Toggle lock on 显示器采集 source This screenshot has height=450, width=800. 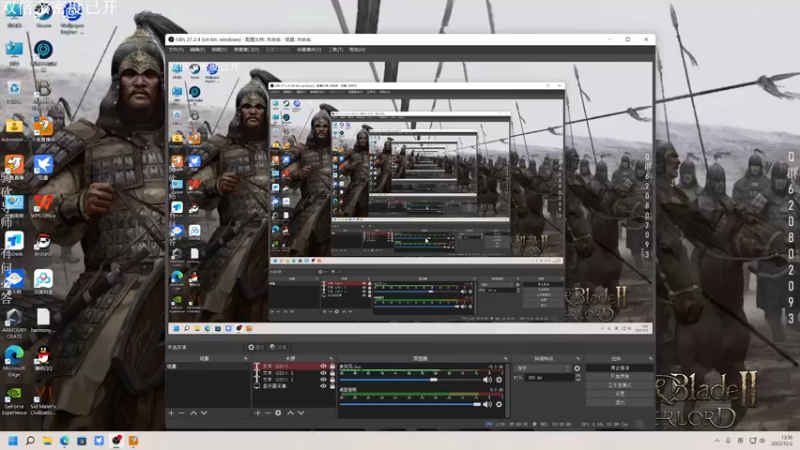tap(332, 386)
